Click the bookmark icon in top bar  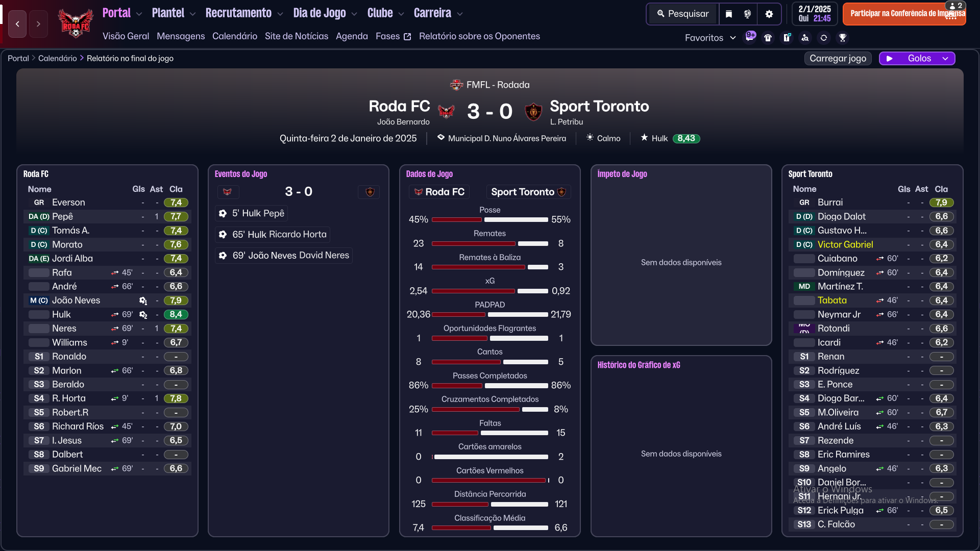point(729,14)
